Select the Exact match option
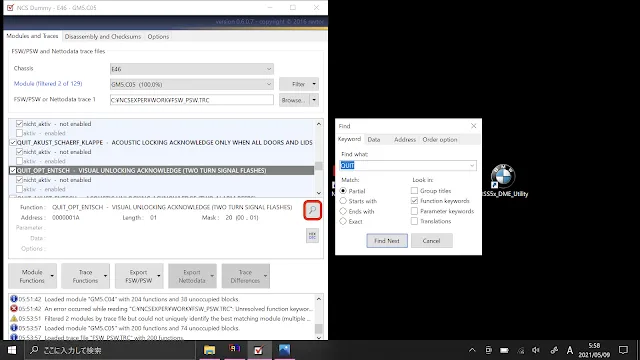 (x=343, y=221)
